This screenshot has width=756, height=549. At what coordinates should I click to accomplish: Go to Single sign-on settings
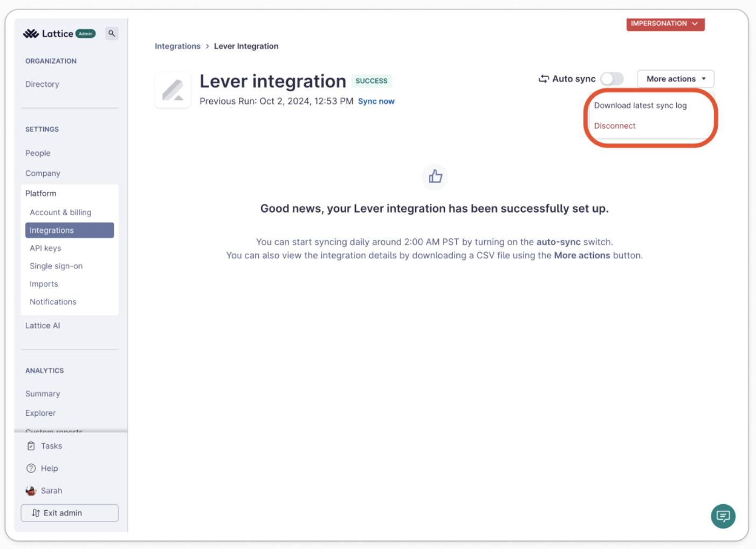[56, 266]
